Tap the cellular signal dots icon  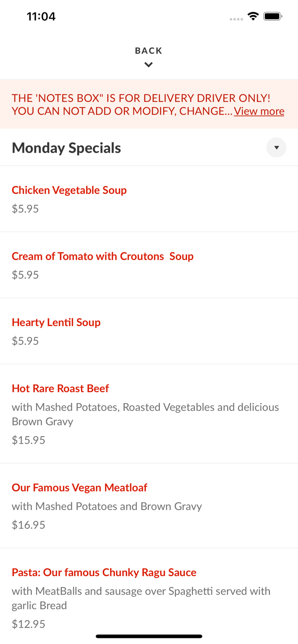[236, 19]
